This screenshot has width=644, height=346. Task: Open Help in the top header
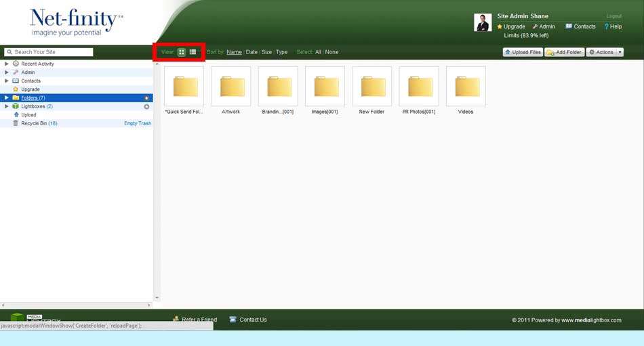(613, 26)
